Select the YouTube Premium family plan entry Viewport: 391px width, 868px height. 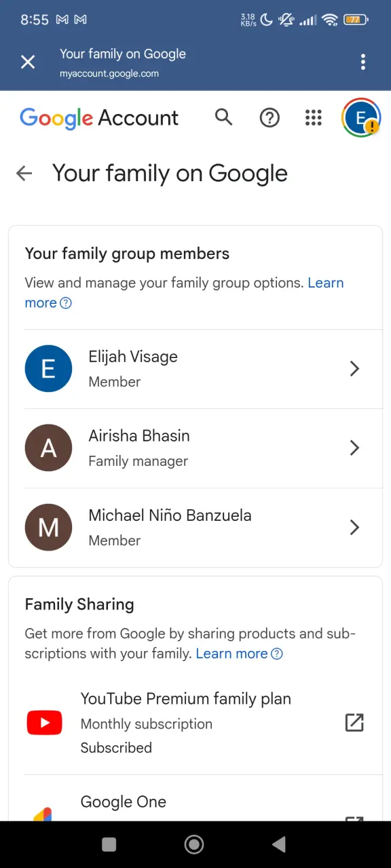click(195, 723)
